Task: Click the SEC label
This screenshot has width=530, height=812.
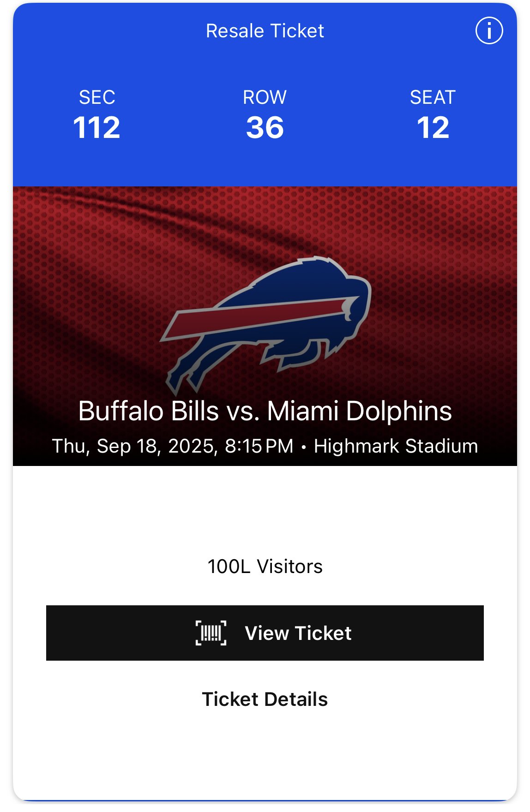Action: (x=97, y=97)
